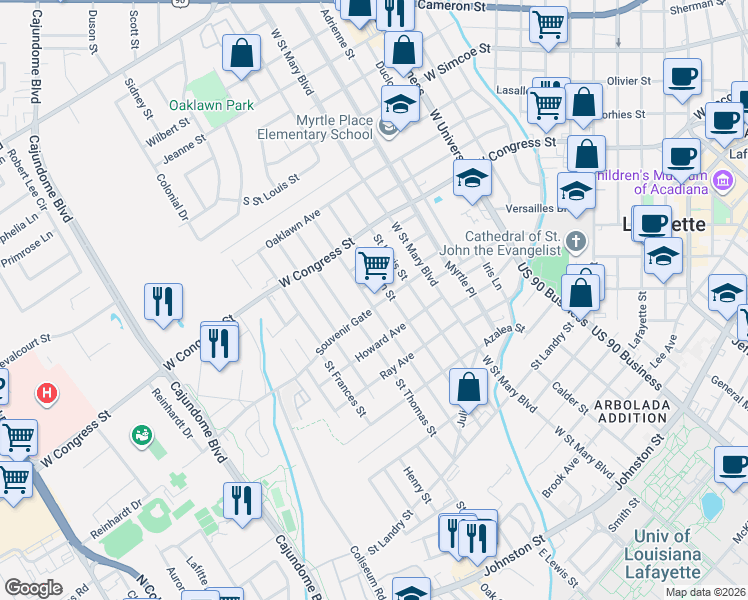Screen dimensions: 748x600
Task: Click the W Simcoe St label
Action: point(457,62)
